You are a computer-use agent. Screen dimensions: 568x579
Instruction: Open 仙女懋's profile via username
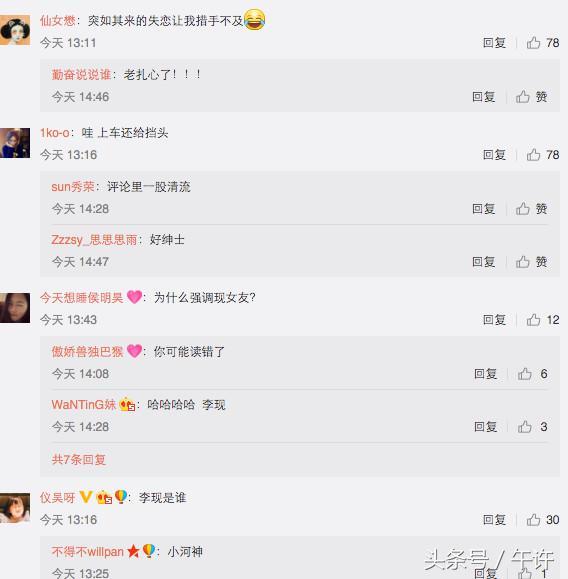click(x=58, y=21)
